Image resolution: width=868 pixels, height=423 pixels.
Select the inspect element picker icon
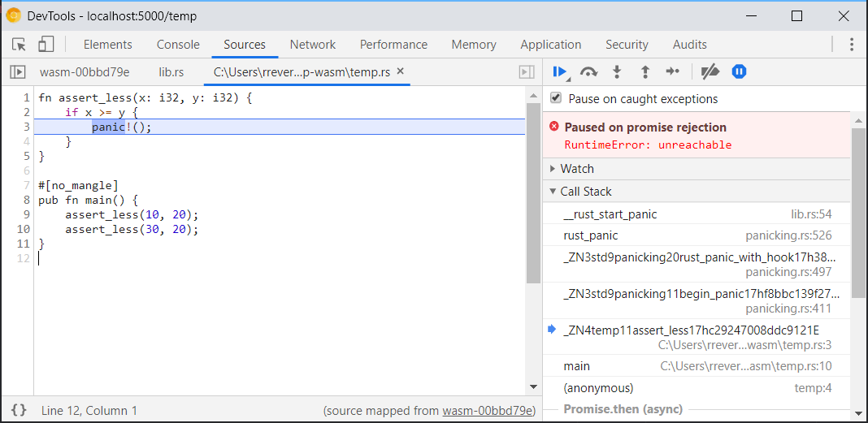click(x=19, y=45)
